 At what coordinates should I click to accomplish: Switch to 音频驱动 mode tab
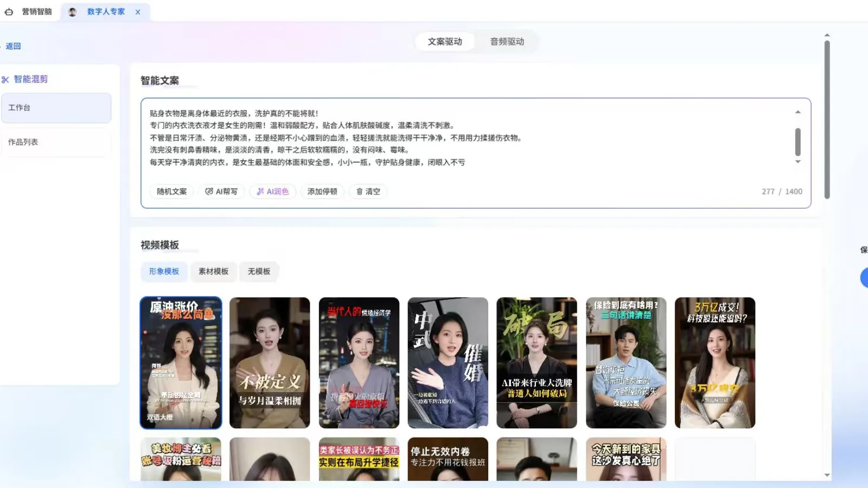point(507,42)
